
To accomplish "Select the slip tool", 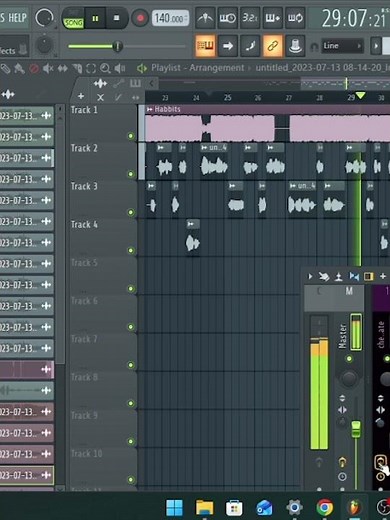I will tap(63, 69).
